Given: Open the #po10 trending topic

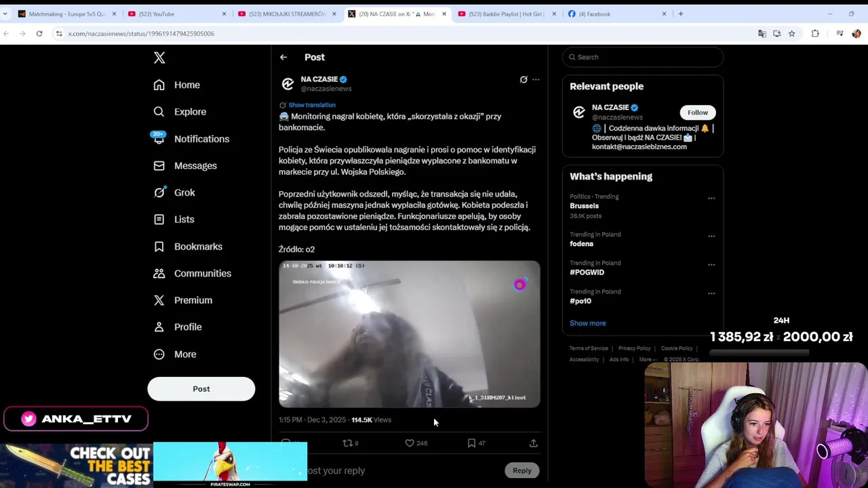Looking at the screenshot, I should click(580, 301).
